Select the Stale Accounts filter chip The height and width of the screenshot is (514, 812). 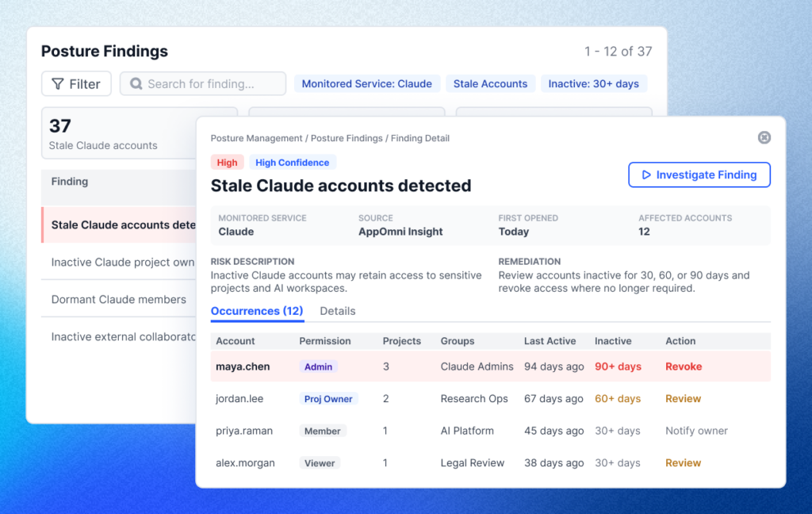[490, 84]
